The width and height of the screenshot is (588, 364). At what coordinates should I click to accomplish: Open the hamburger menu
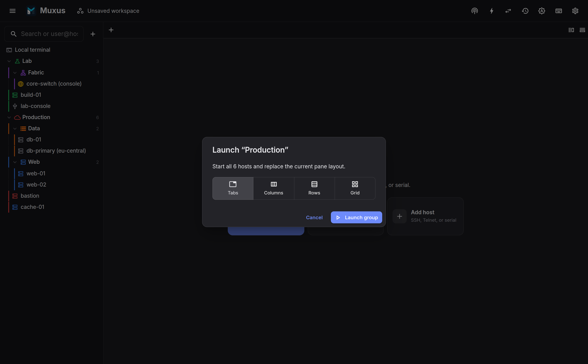tap(13, 11)
